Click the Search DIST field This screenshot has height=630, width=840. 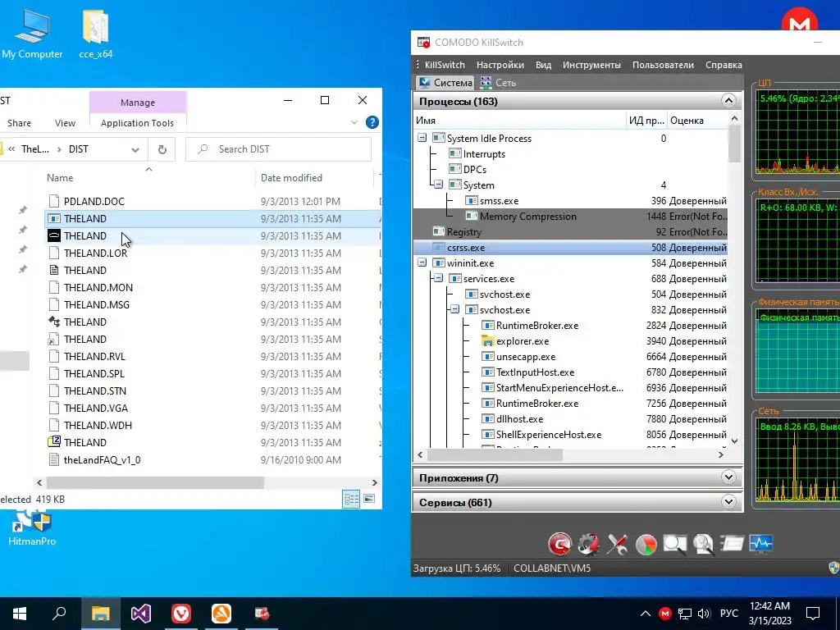(x=279, y=149)
